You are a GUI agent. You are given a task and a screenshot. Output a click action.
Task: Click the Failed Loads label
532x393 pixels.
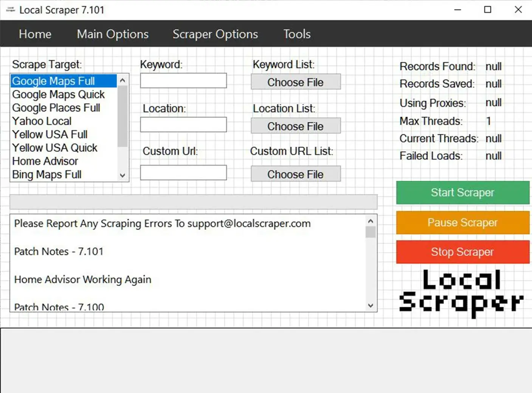tap(431, 156)
